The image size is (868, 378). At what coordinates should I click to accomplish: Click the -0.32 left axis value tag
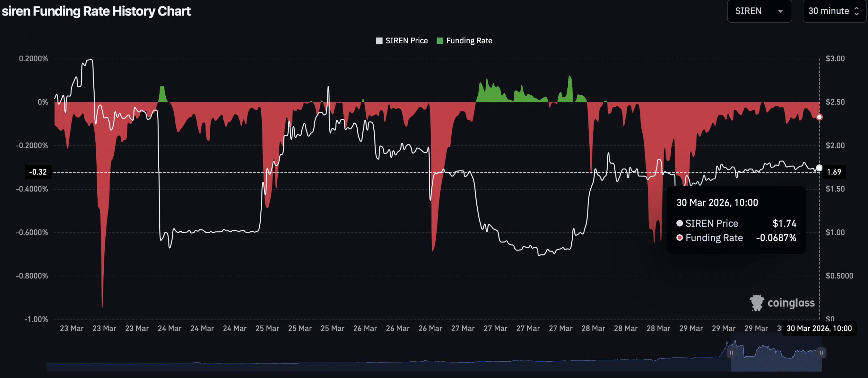[38, 172]
